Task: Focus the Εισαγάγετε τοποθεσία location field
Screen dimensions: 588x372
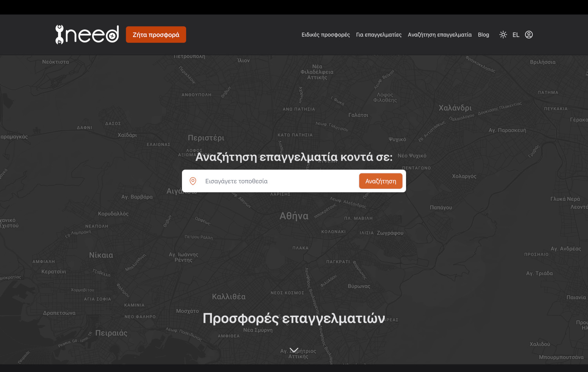Action: [x=279, y=181]
